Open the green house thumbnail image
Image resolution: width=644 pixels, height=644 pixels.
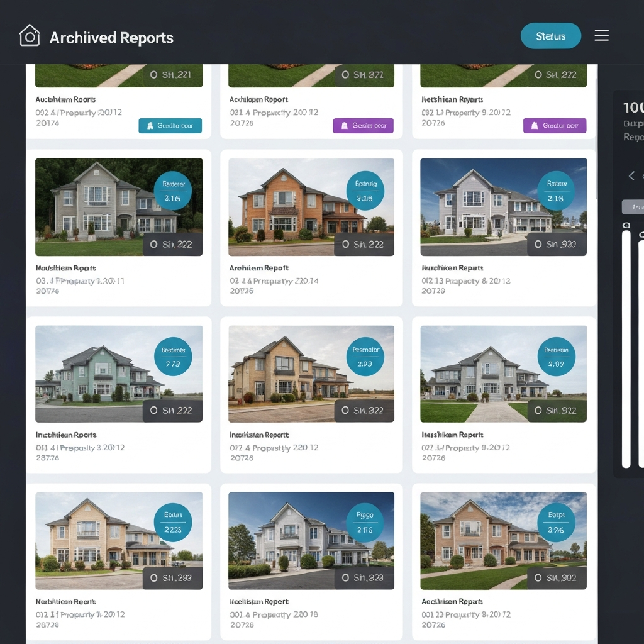(x=119, y=374)
